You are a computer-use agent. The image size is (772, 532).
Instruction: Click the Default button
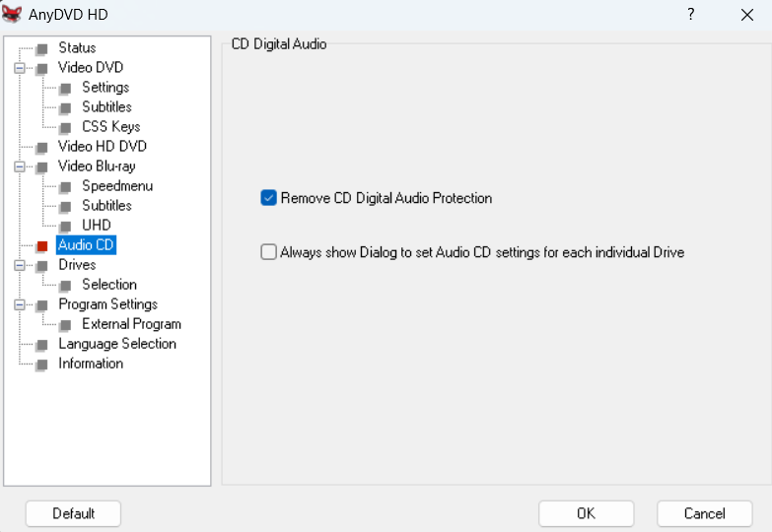[73, 513]
